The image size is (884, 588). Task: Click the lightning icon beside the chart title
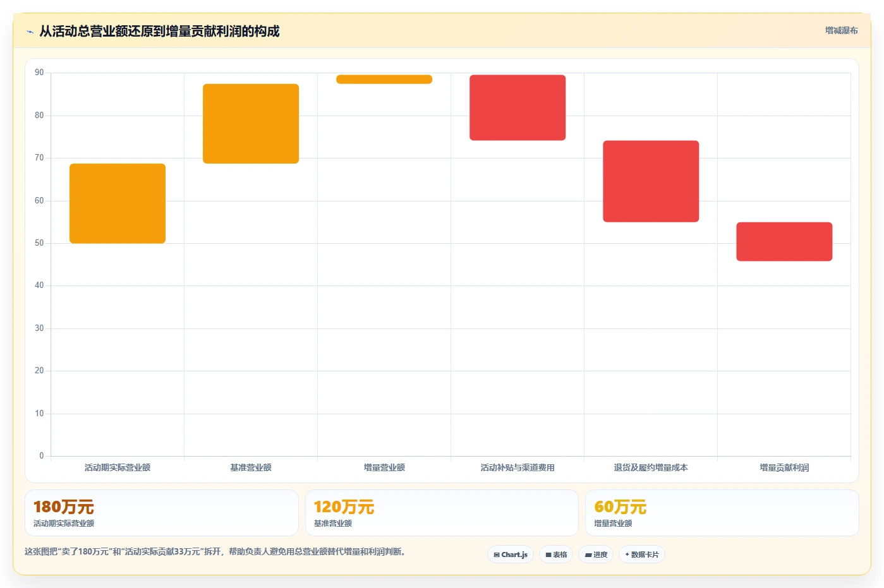click(x=30, y=32)
